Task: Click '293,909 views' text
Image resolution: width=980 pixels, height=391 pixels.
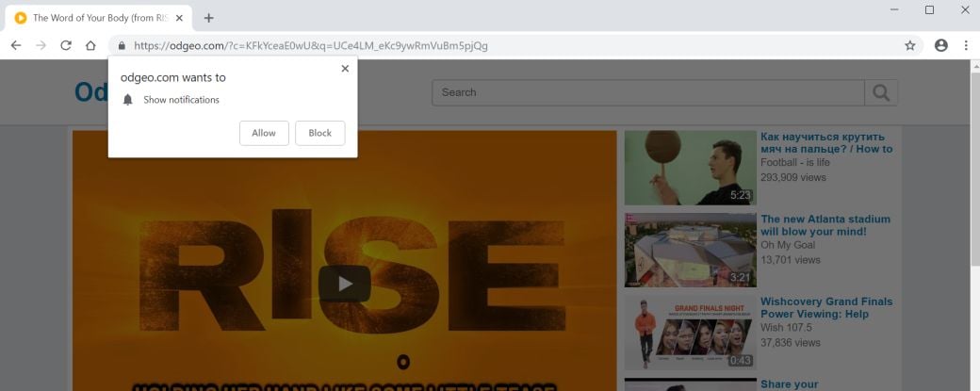Action: [793, 177]
